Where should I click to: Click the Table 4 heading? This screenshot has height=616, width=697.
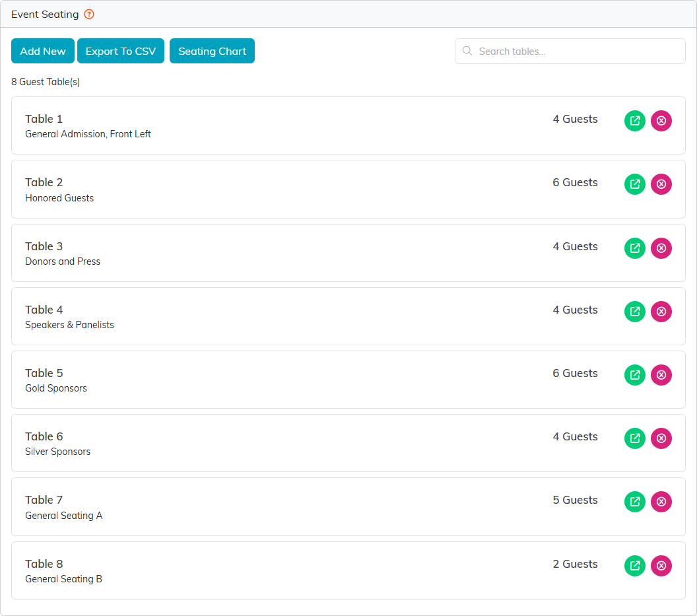coord(44,310)
